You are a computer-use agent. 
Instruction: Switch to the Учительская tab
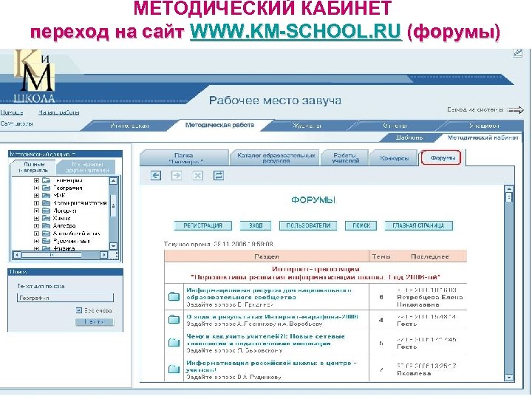coord(129,126)
